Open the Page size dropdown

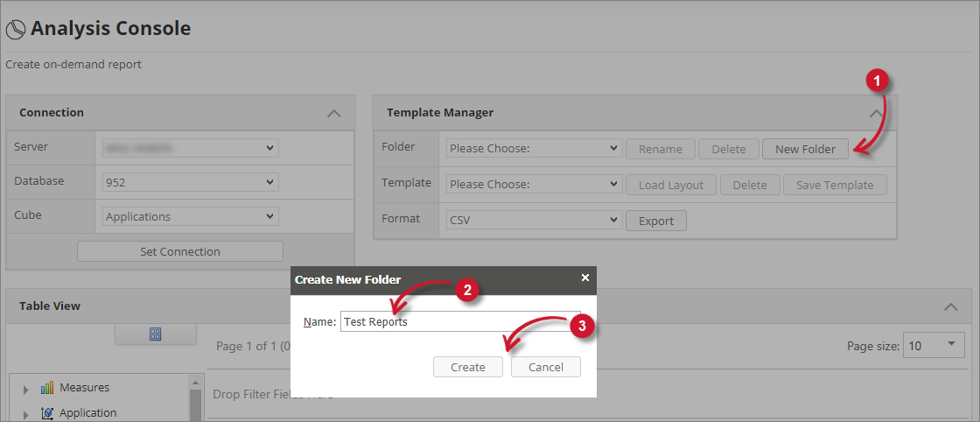[933, 345]
